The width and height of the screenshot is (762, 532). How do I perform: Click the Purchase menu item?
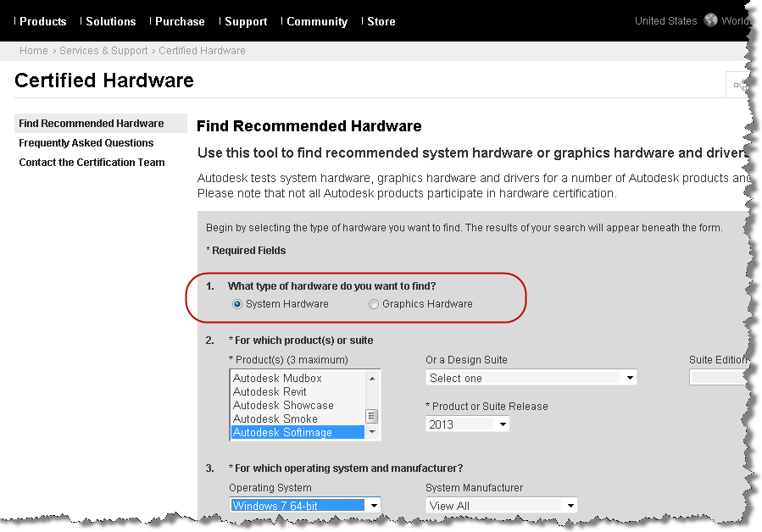[180, 21]
